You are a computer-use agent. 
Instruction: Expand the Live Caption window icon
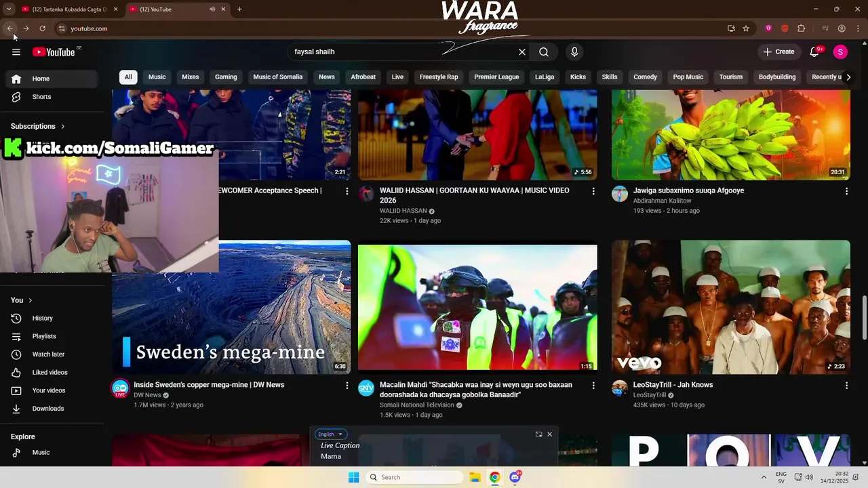(x=538, y=434)
